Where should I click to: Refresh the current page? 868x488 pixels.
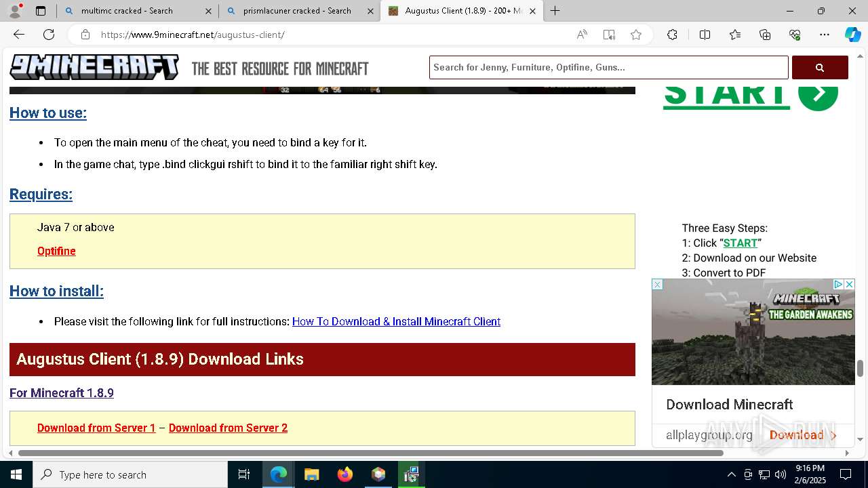(x=49, y=35)
